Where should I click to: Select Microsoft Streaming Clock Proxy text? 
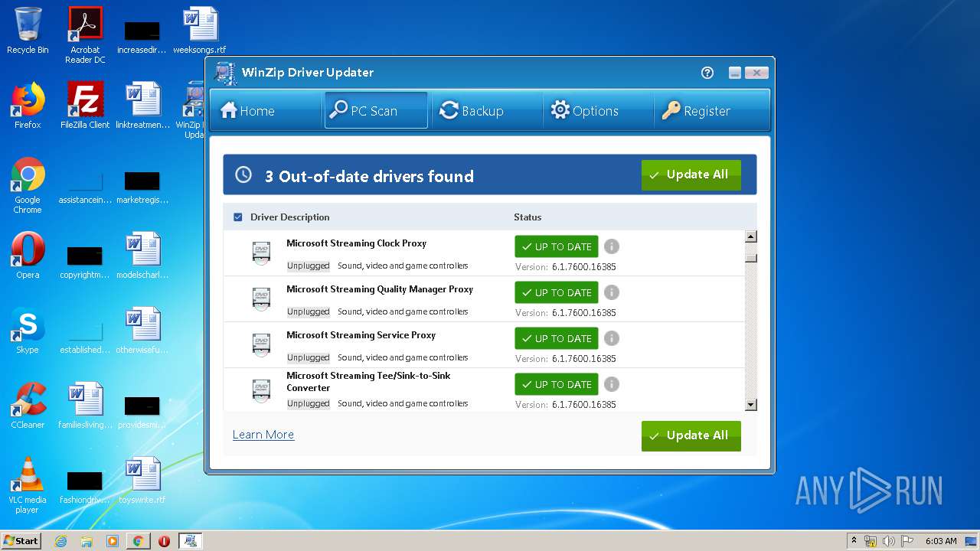[356, 243]
